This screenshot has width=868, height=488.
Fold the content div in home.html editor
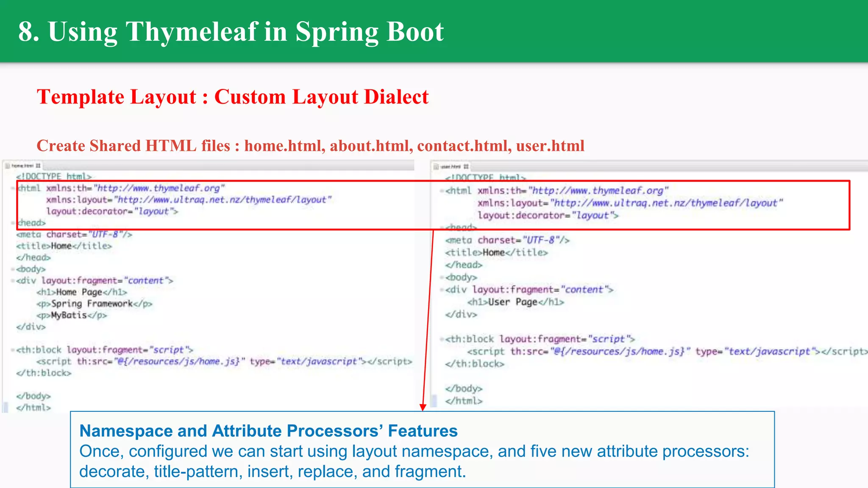(x=13, y=281)
